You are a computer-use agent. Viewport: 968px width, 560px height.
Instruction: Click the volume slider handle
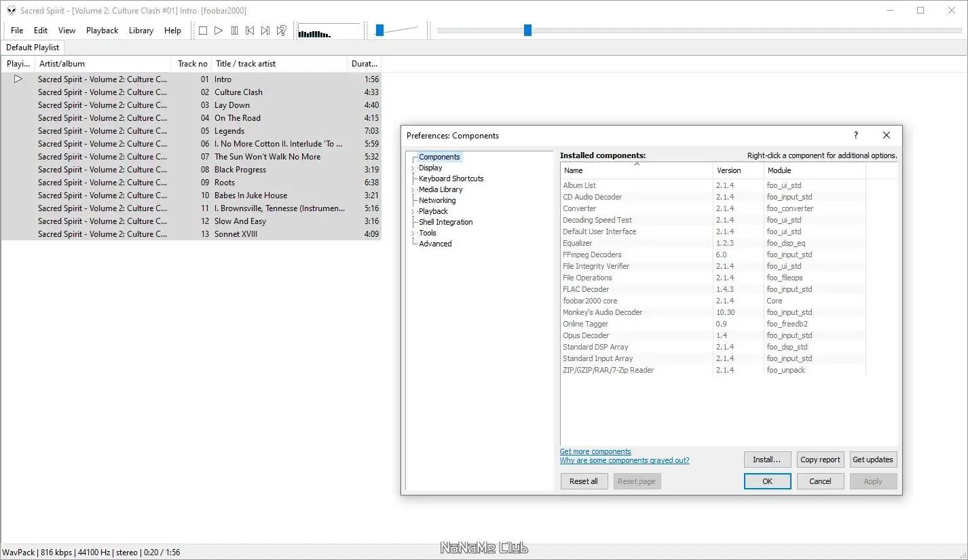380,31
